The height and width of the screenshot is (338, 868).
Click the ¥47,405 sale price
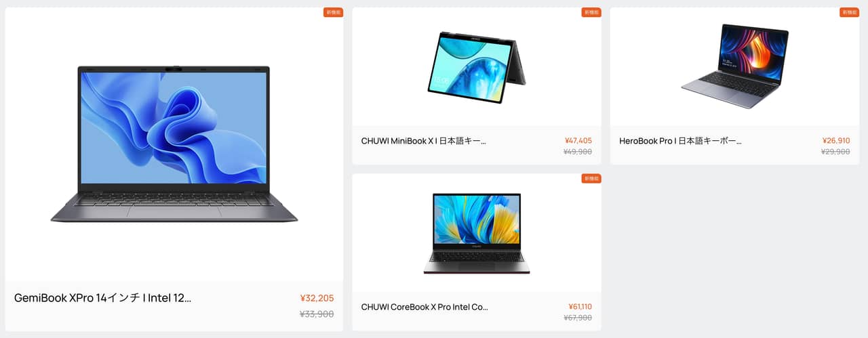coord(578,141)
